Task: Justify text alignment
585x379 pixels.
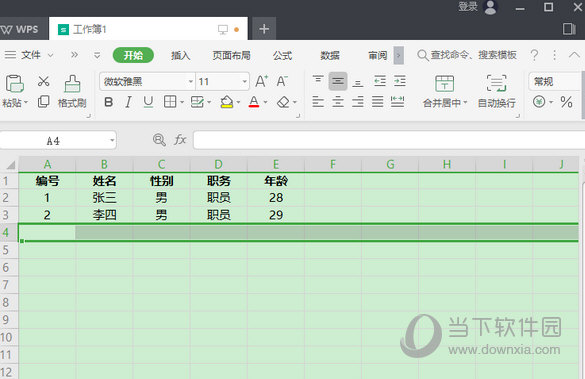Action: click(x=378, y=101)
